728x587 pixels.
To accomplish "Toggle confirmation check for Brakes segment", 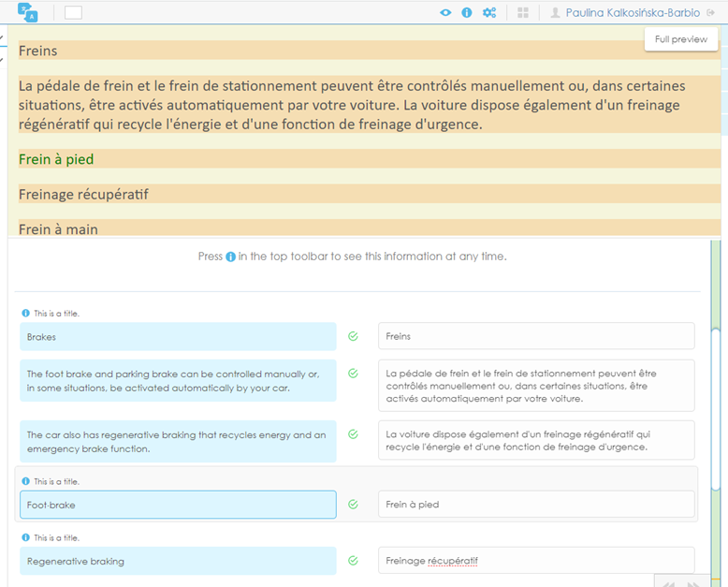I will coord(353,336).
